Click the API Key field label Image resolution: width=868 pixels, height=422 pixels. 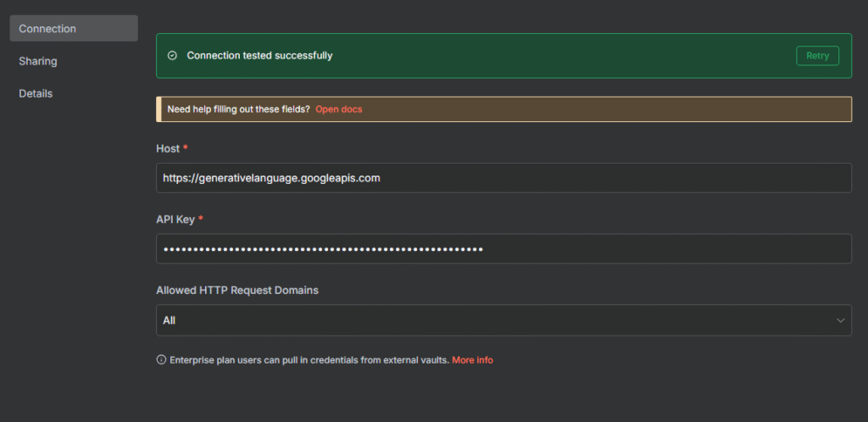(x=175, y=219)
